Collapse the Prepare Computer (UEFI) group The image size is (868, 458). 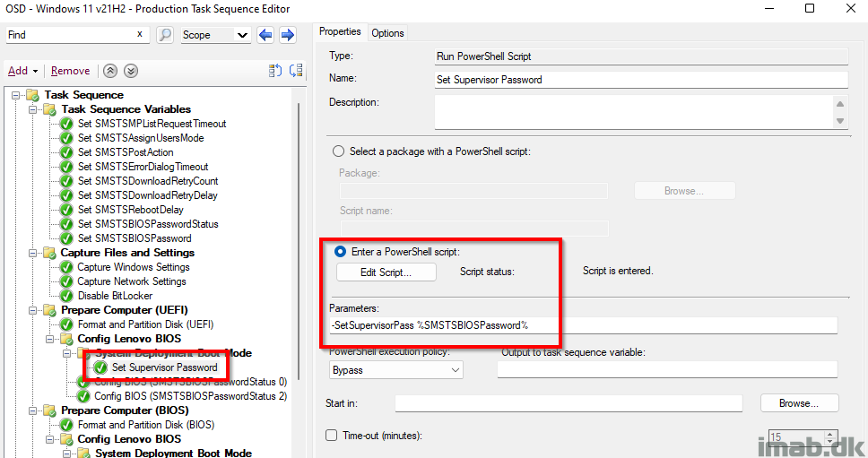coord(32,310)
